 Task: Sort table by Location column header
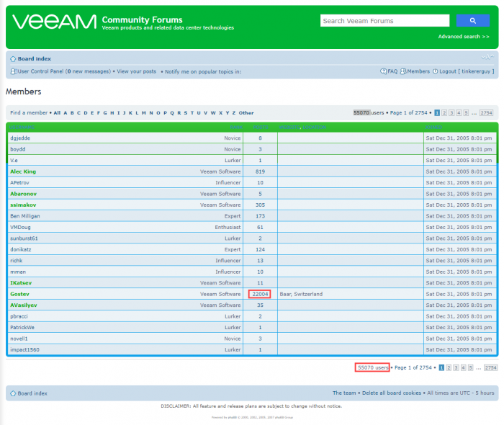(x=315, y=127)
